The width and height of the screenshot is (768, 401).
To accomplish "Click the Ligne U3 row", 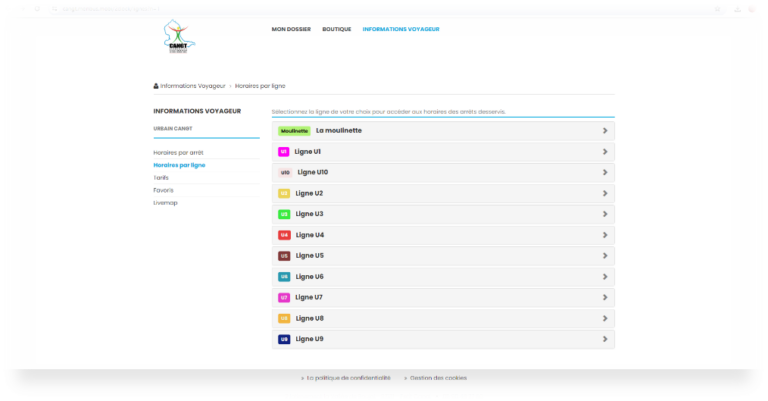I will [x=443, y=214].
